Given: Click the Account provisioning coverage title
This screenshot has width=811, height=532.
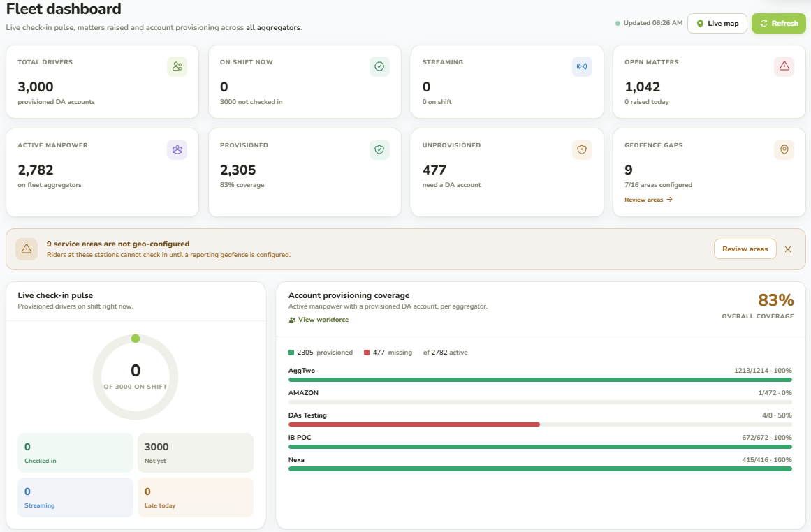Looking at the screenshot, I should (349, 295).
